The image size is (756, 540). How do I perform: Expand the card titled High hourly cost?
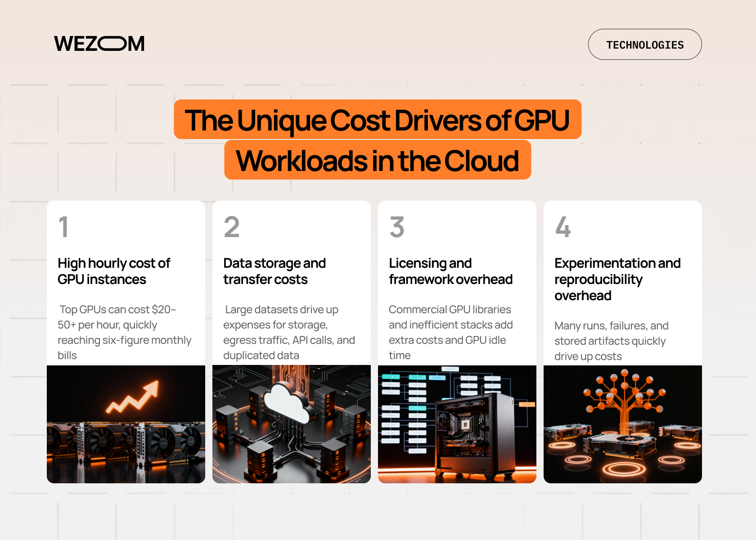click(x=114, y=271)
